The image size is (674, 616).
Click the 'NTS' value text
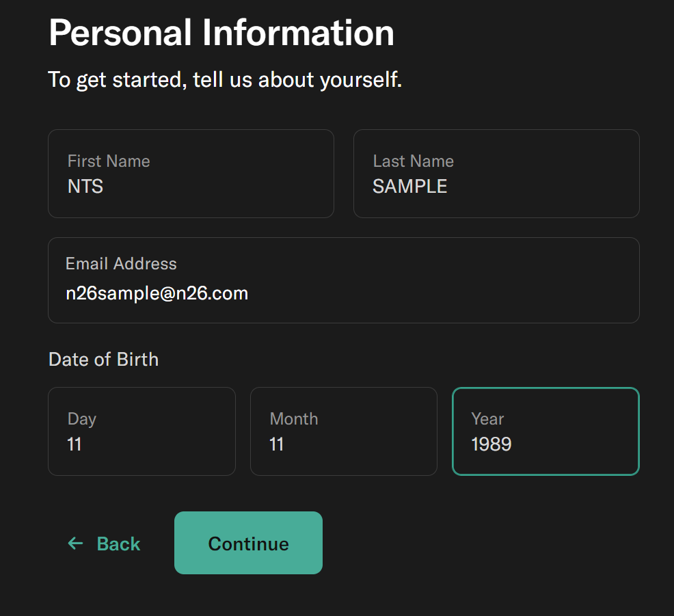(85, 187)
